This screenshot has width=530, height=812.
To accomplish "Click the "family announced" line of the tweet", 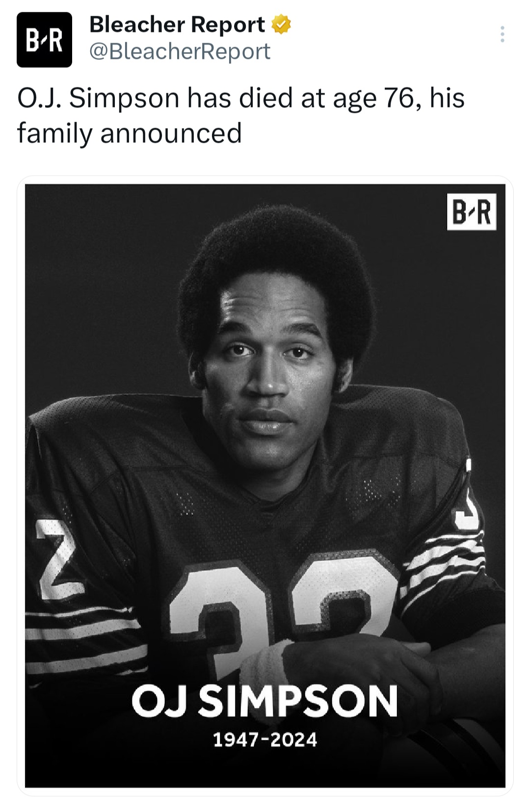I will click(x=130, y=133).
